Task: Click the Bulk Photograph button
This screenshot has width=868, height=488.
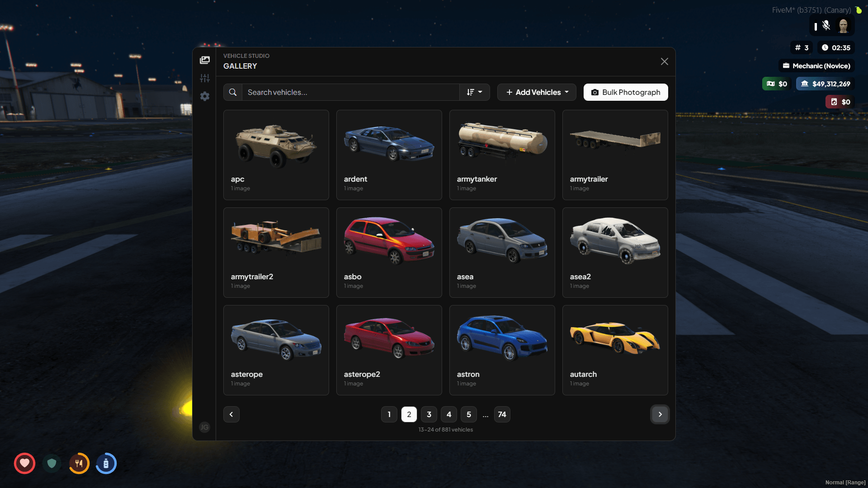Action: coord(626,92)
